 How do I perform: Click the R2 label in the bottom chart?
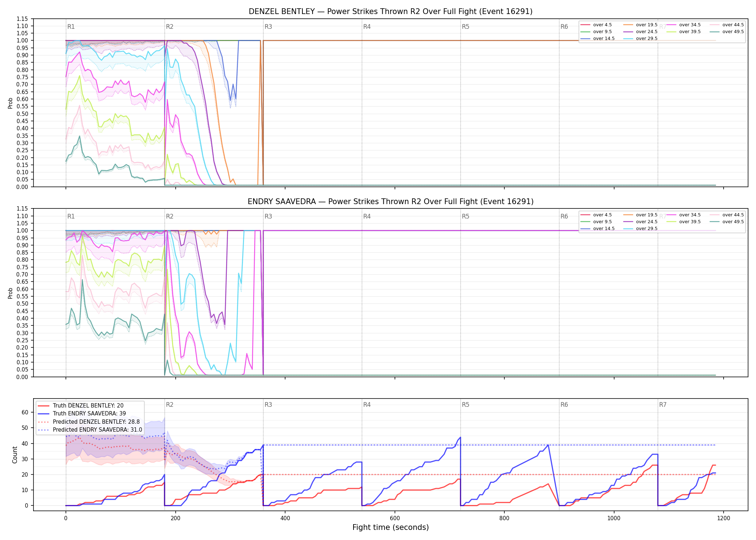tap(170, 405)
